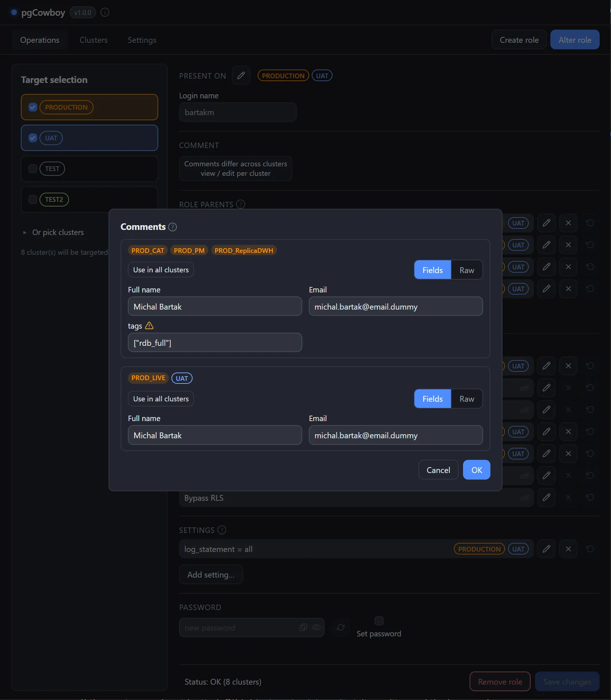Click the log_statement = all setting text
This screenshot has height=700, width=611.
pyautogui.click(x=218, y=549)
